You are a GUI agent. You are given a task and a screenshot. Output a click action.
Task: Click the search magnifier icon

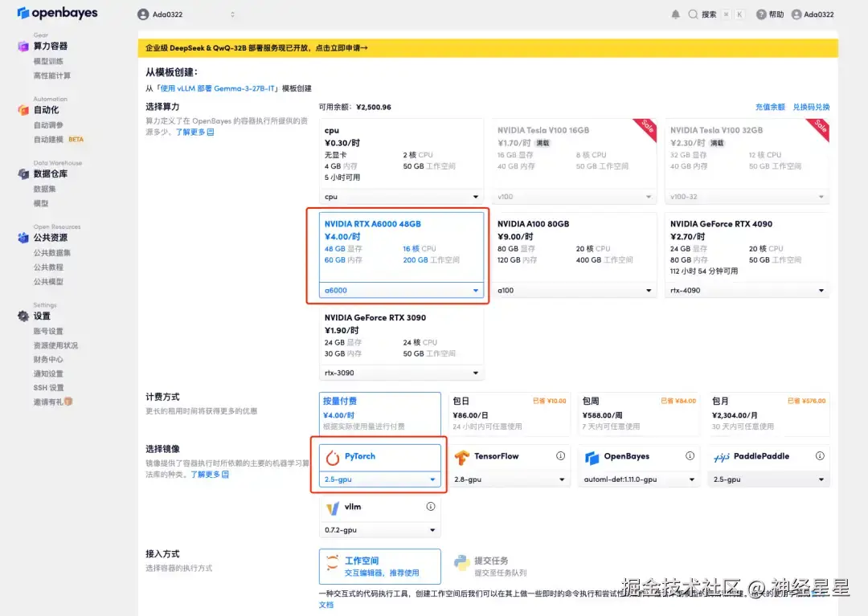click(x=693, y=14)
